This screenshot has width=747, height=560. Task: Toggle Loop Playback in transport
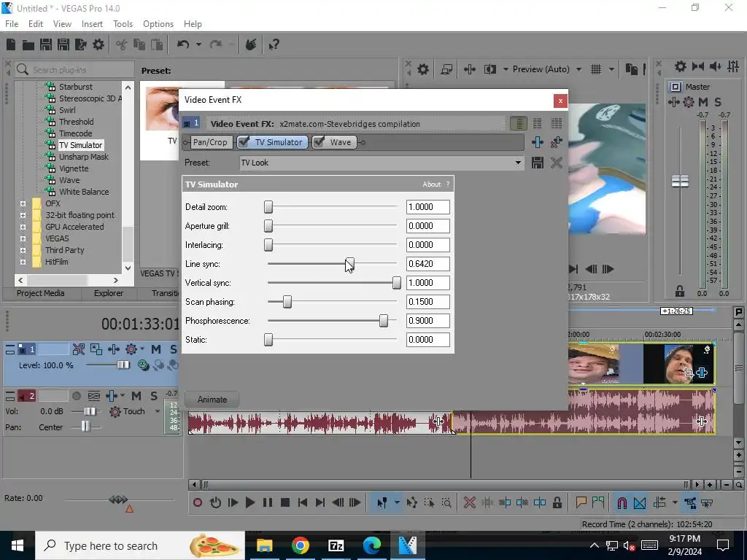click(215, 502)
